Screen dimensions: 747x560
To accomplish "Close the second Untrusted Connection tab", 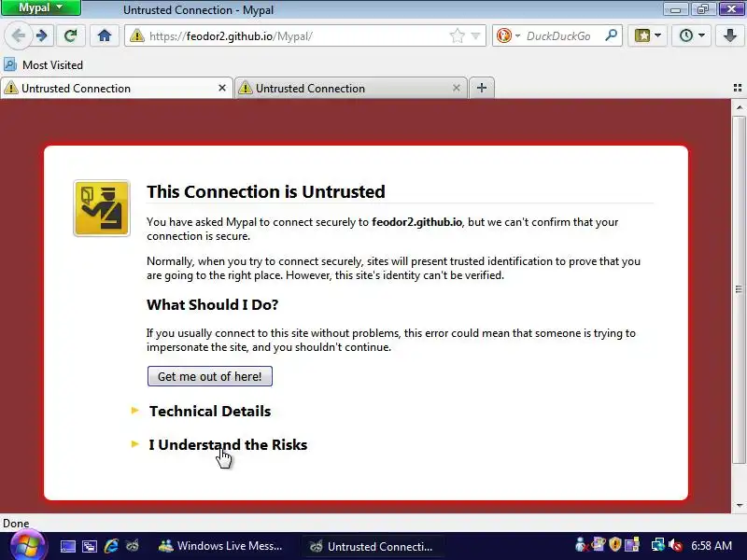I will (457, 88).
